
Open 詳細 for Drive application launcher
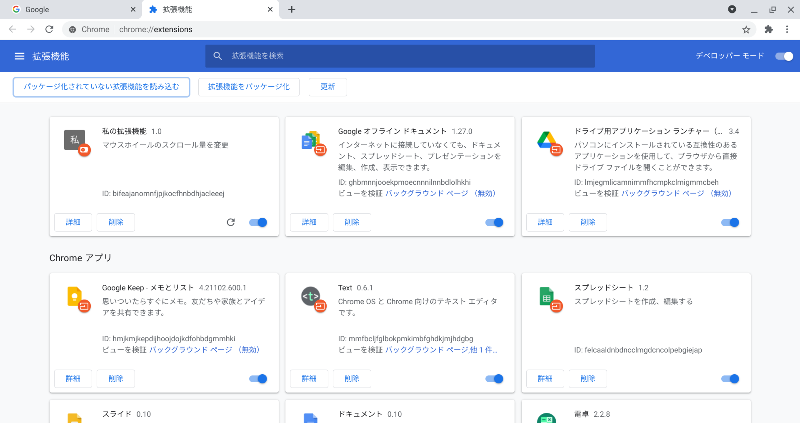[x=545, y=222]
